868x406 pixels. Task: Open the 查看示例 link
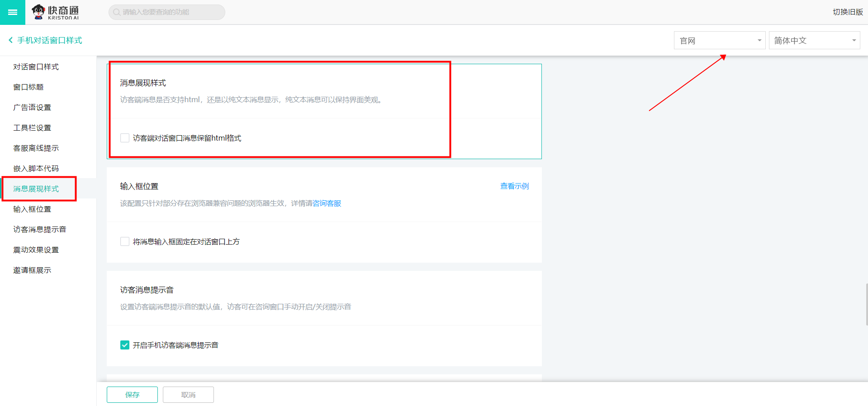click(514, 186)
